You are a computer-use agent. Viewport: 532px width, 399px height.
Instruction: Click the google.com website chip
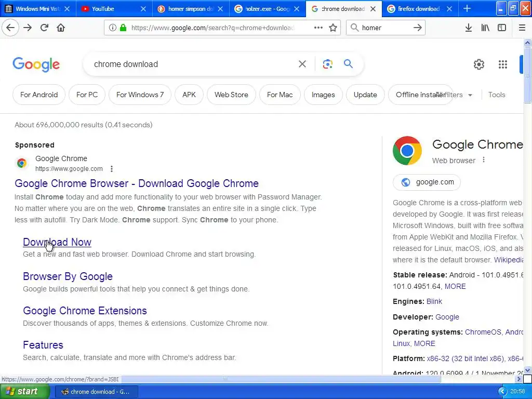click(427, 182)
